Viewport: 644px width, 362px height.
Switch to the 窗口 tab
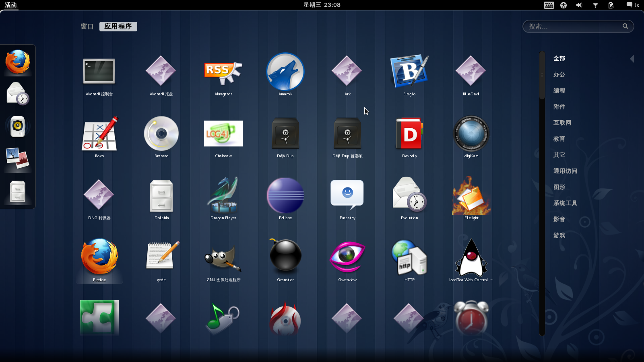click(x=87, y=27)
